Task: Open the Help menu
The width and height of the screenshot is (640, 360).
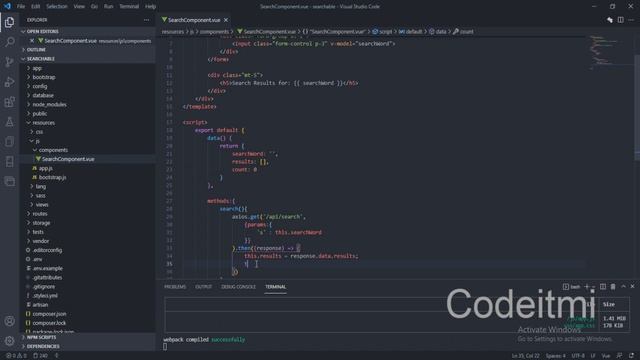Action: tap(151, 7)
